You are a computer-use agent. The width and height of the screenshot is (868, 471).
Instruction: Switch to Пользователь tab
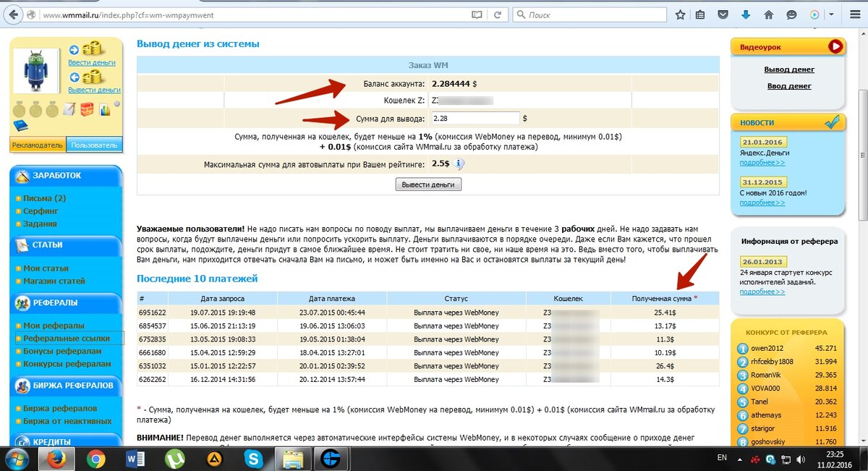94,145
